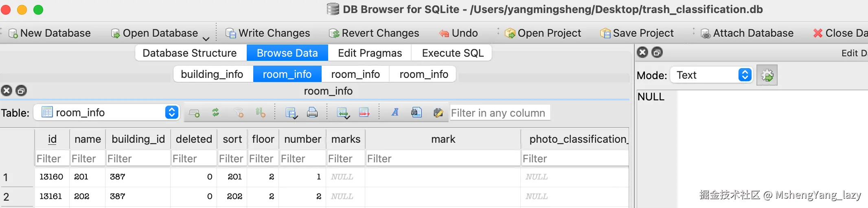The width and height of the screenshot is (868, 208).
Task: Click the print table icon
Action: [x=312, y=113]
